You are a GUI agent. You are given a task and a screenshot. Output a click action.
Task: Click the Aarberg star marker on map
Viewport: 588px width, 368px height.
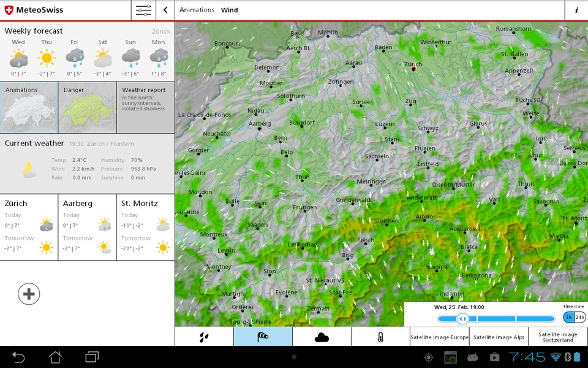259,129
